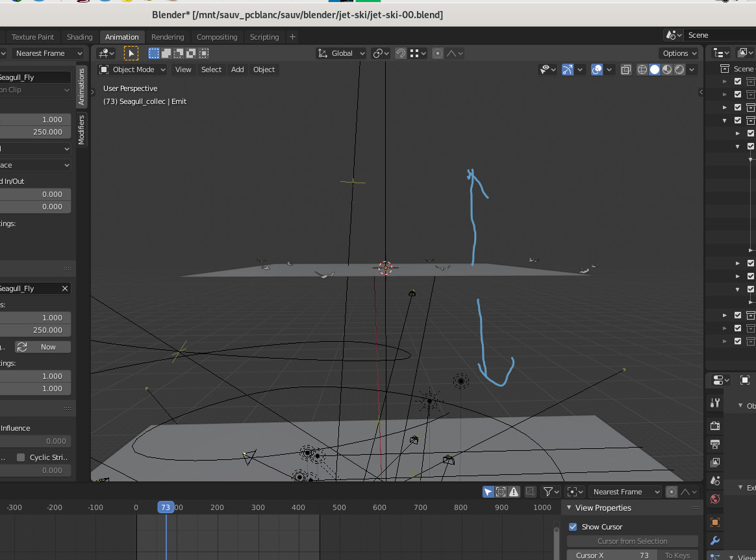Open the Modifier properties wrench icon tab

[x=715, y=541]
